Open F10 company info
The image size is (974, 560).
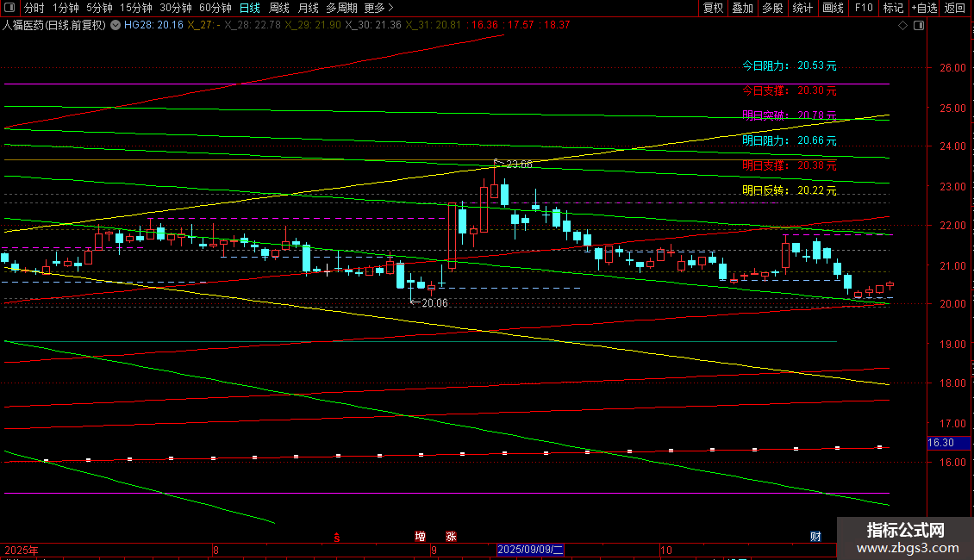pos(864,8)
